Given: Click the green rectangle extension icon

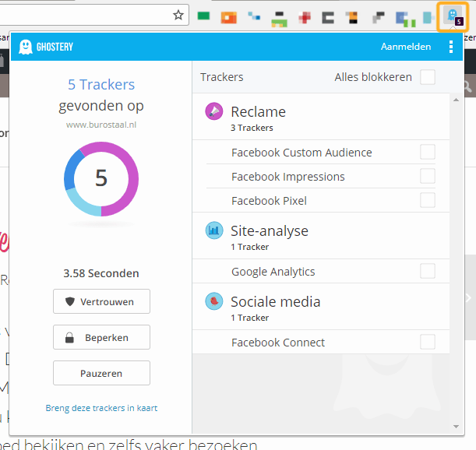Looking at the screenshot, I should pos(203,16).
